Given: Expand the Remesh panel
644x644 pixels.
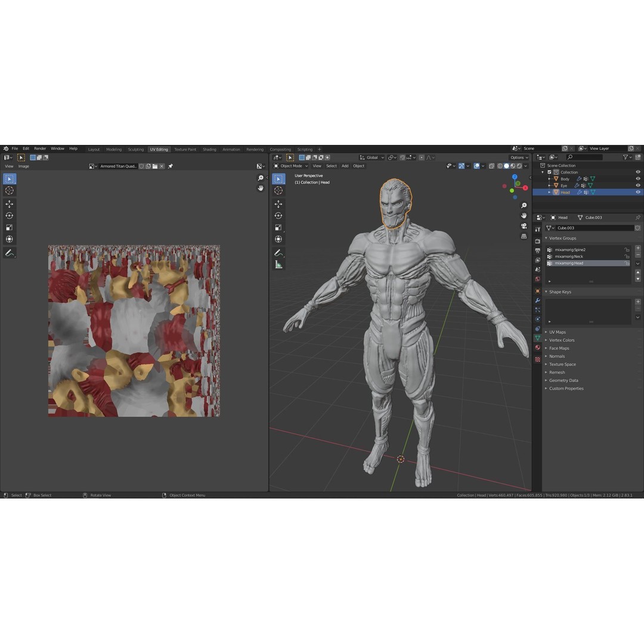Looking at the screenshot, I should (546, 373).
